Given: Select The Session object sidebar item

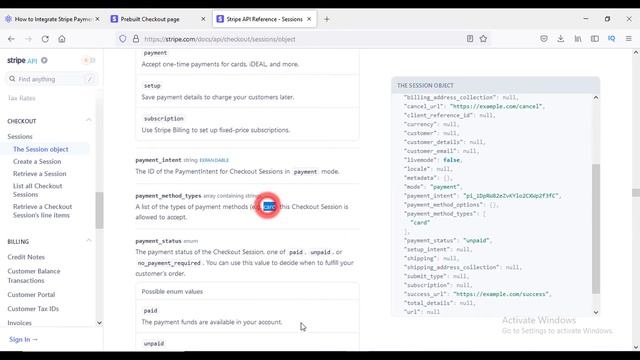Looking at the screenshot, I should 40,149.
